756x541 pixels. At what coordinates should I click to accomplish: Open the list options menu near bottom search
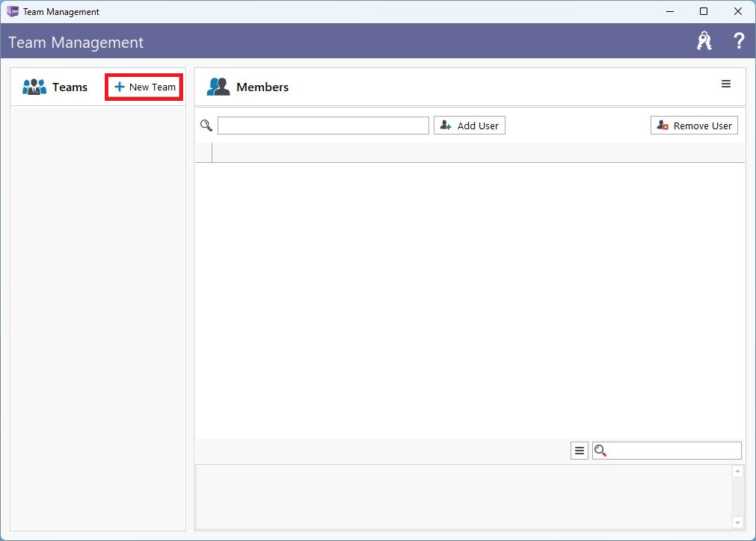coord(579,451)
